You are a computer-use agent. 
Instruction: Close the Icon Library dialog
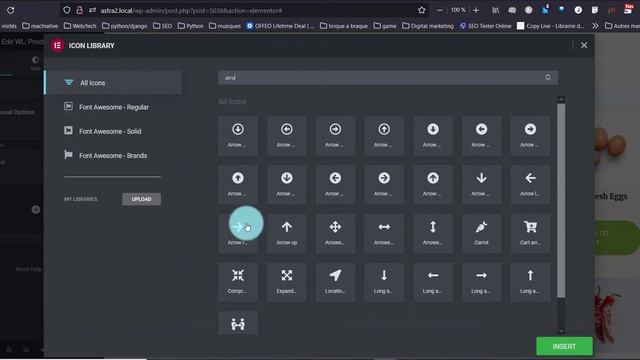[584, 45]
